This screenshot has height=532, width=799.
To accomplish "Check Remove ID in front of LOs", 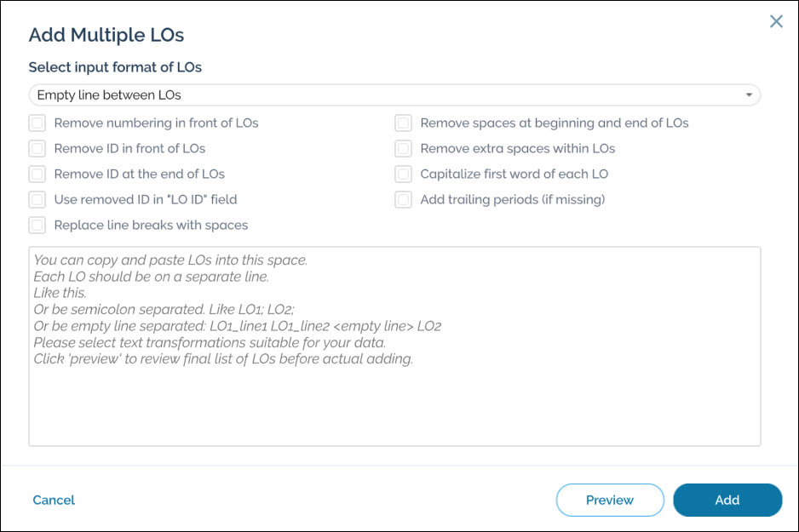I will point(37,149).
